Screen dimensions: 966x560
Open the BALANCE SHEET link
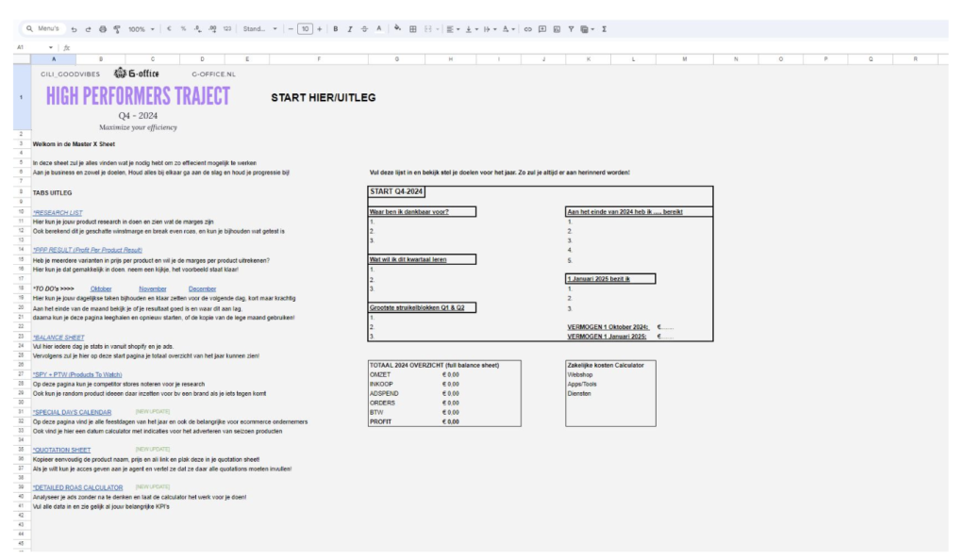(x=58, y=338)
